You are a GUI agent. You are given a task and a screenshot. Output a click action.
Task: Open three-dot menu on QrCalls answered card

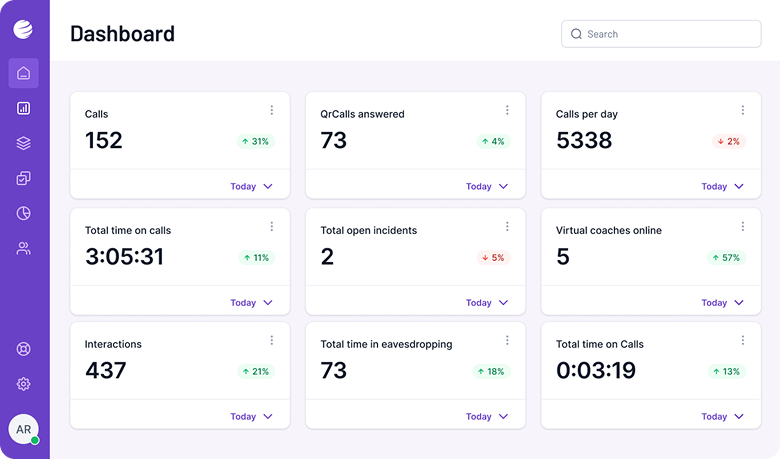coord(507,110)
